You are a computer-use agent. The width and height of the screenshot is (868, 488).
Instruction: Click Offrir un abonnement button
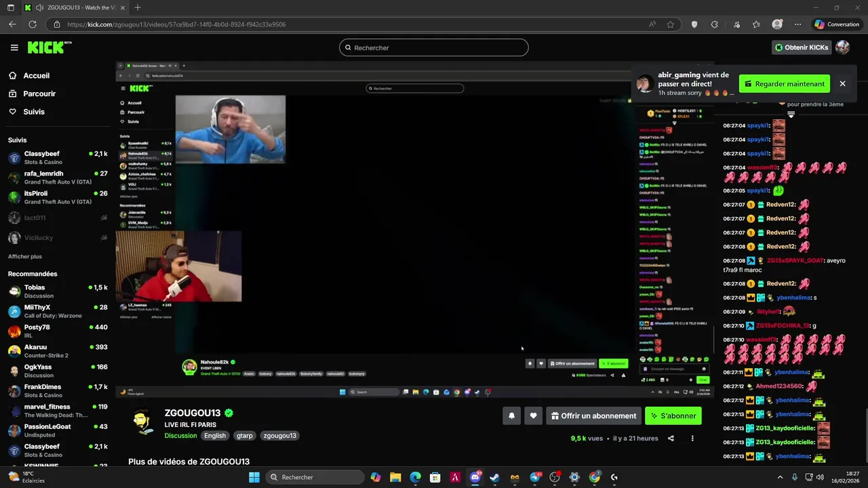point(593,416)
